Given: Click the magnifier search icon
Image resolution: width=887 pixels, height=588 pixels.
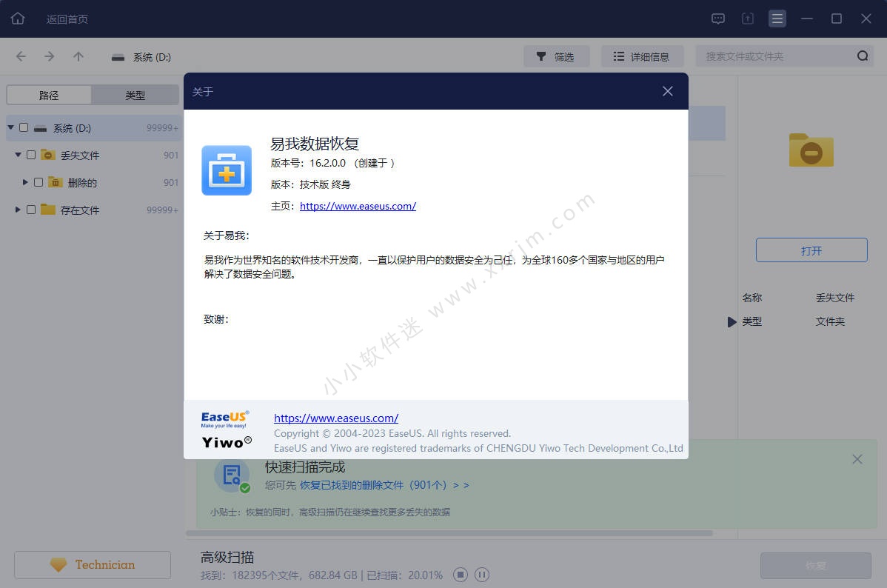Looking at the screenshot, I should pos(862,56).
